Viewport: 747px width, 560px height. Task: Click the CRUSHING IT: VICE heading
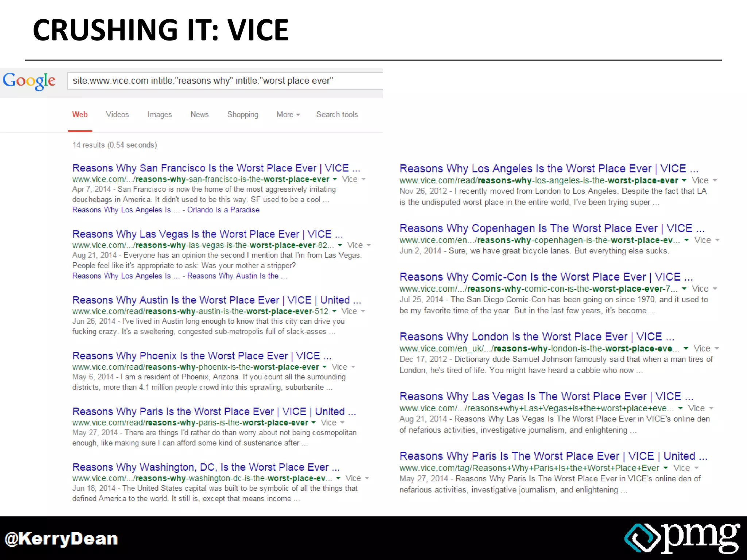[x=160, y=30]
